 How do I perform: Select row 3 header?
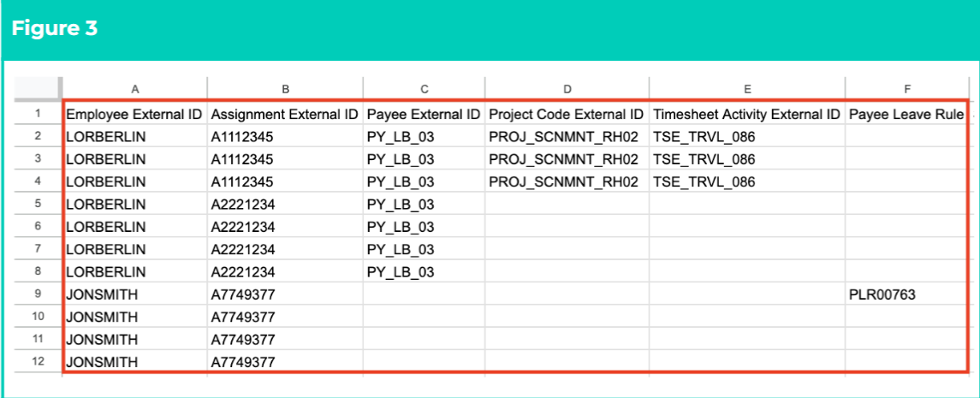(x=38, y=159)
